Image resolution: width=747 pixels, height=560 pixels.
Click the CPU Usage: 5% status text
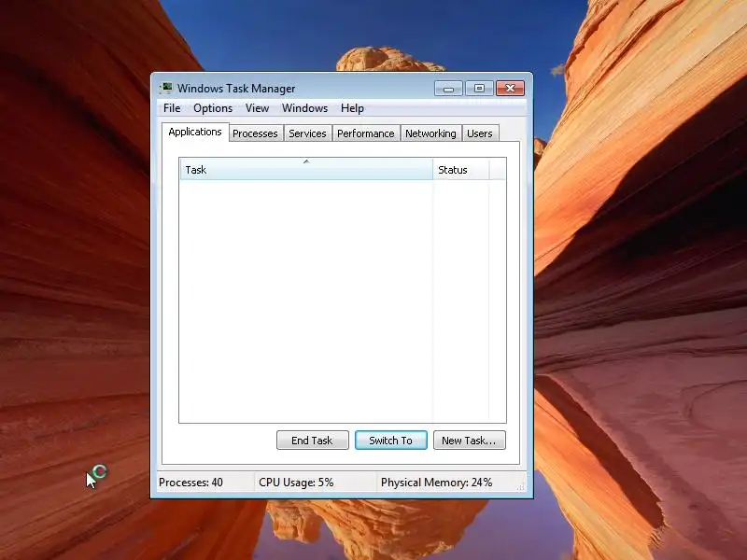[x=296, y=483]
